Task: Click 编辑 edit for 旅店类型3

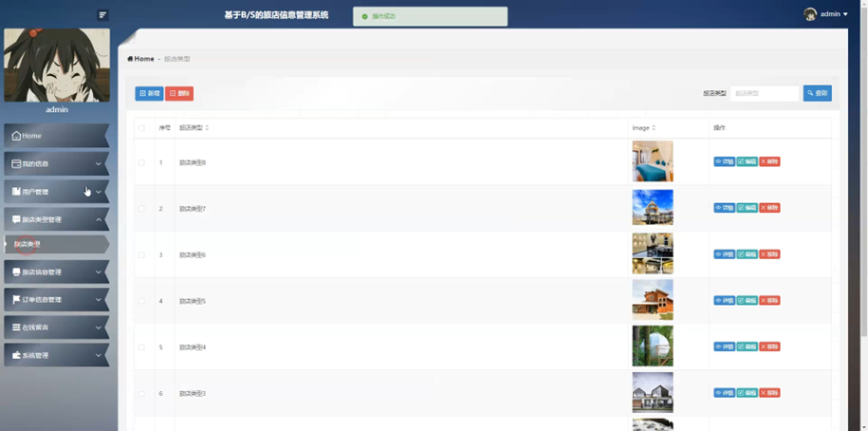Action: [x=747, y=393]
